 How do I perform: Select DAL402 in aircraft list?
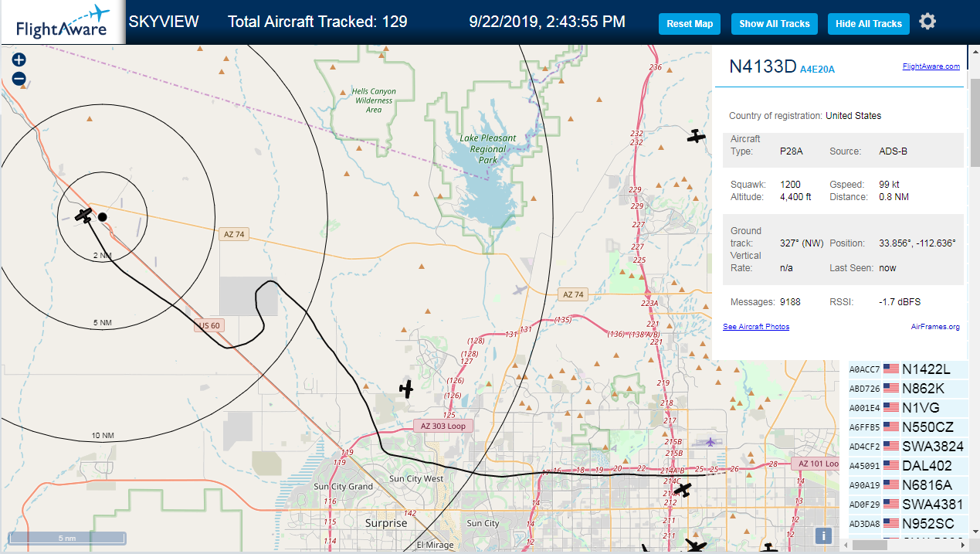coord(926,466)
